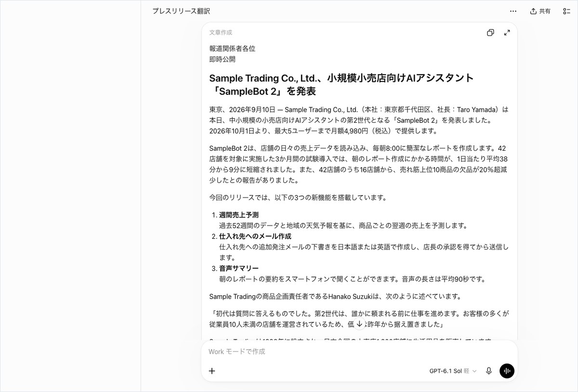Open the checklist panel icon at top right

coord(566,11)
